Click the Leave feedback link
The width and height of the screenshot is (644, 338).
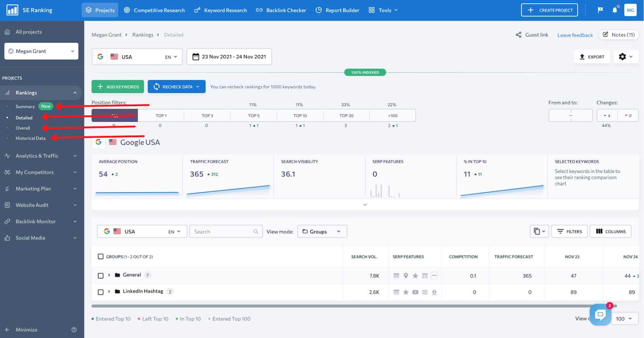point(575,35)
